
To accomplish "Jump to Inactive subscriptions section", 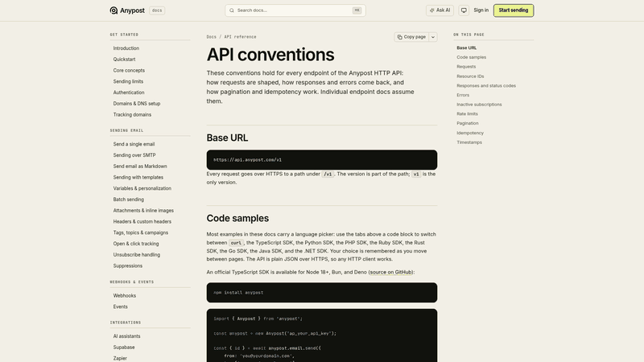I will coord(479,105).
